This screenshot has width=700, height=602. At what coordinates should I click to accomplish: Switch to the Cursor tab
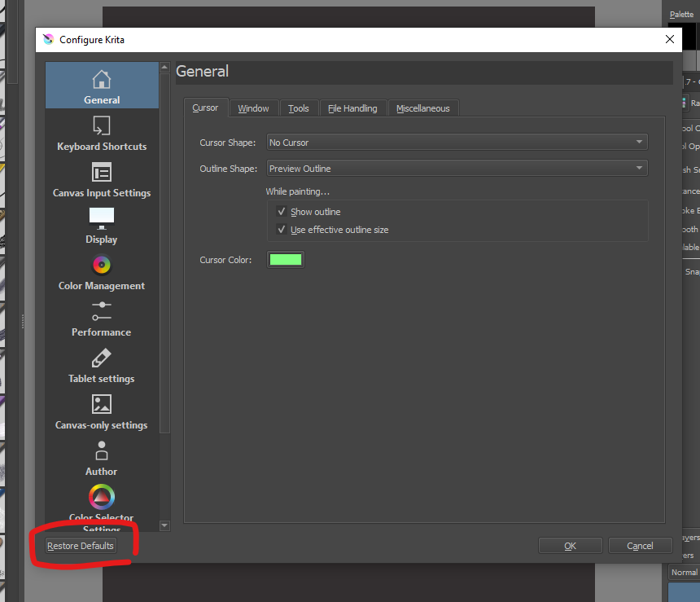click(205, 108)
